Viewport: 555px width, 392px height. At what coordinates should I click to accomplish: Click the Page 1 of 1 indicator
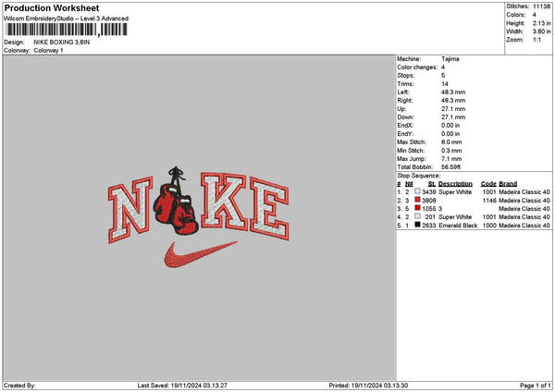point(536,386)
